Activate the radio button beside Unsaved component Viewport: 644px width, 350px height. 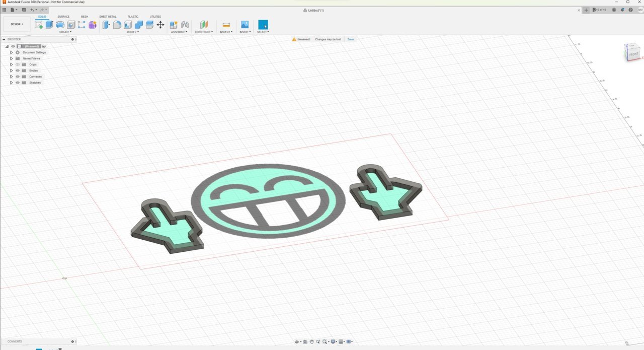pos(44,46)
